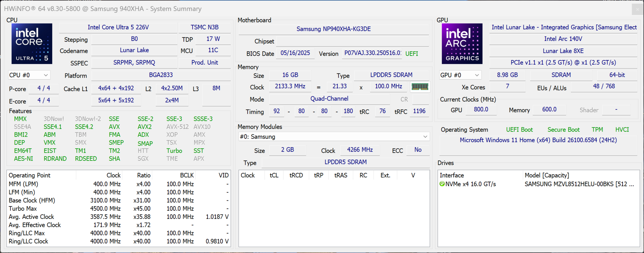Click the tRCD column header in memory timings
Viewport: 644px width, 253px height.
click(x=296, y=175)
